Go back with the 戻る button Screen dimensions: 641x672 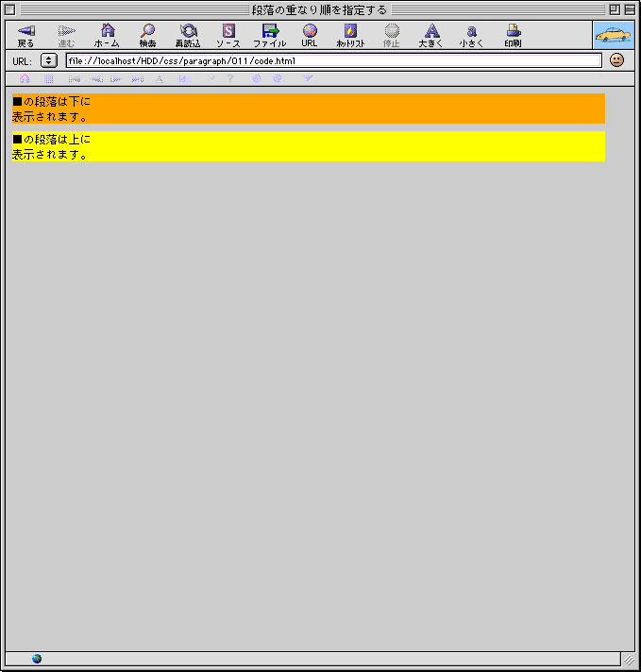click(25, 35)
